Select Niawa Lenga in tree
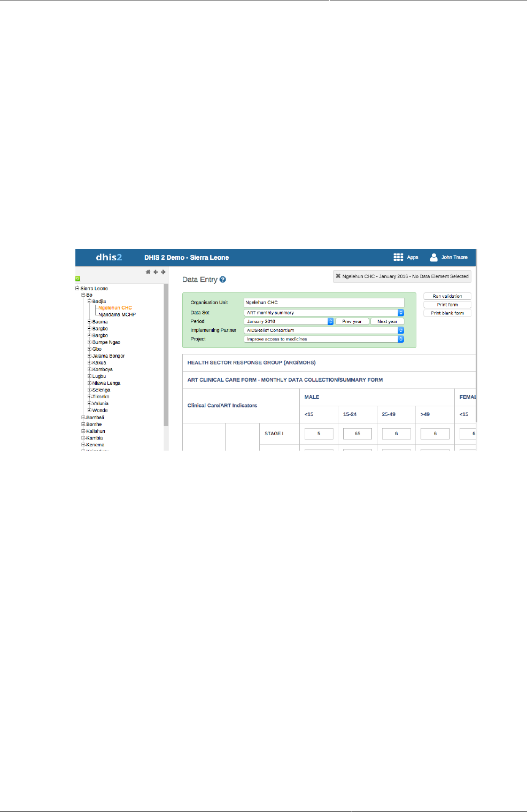The image size is (527, 812). click(106, 383)
